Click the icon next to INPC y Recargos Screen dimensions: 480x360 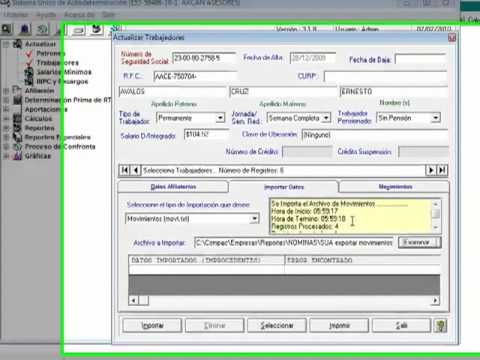[x=29, y=81]
